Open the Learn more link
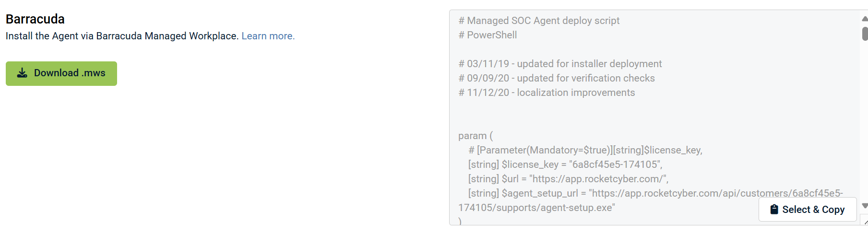Viewport: 868px width, 235px height. point(268,36)
